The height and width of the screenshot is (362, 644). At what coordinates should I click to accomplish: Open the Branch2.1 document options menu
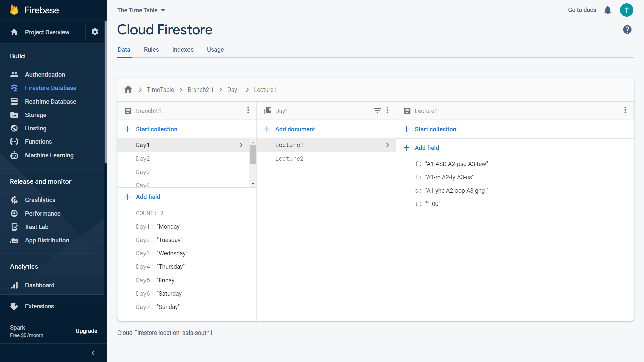tap(248, 110)
